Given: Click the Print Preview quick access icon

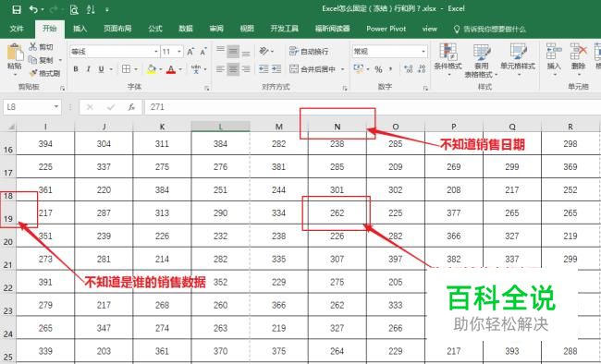Looking at the screenshot, I should 74,9.
